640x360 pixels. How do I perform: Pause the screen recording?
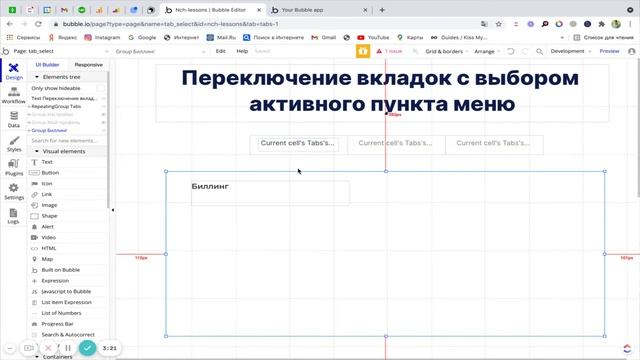pyautogui.click(x=68, y=348)
